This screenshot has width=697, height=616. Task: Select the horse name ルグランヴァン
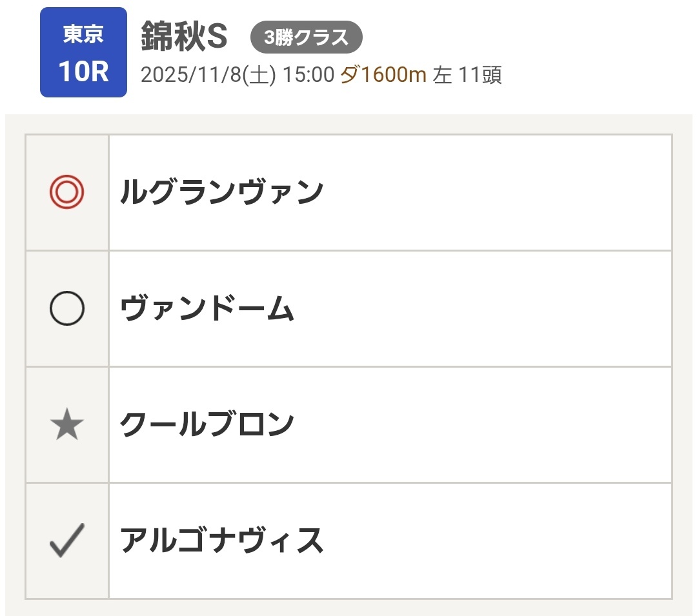(x=221, y=192)
